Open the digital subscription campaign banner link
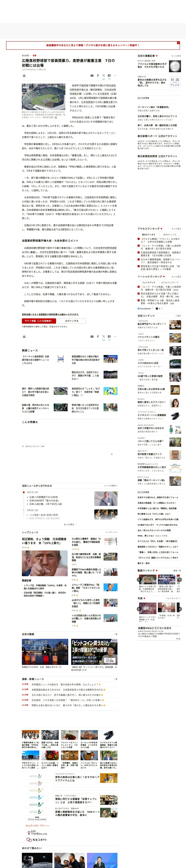186x868 pixels. 93,45
